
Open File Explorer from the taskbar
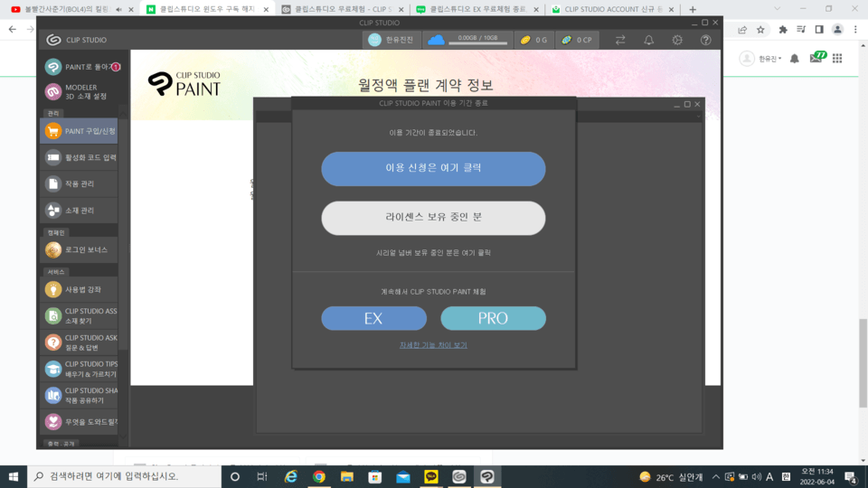click(x=347, y=476)
